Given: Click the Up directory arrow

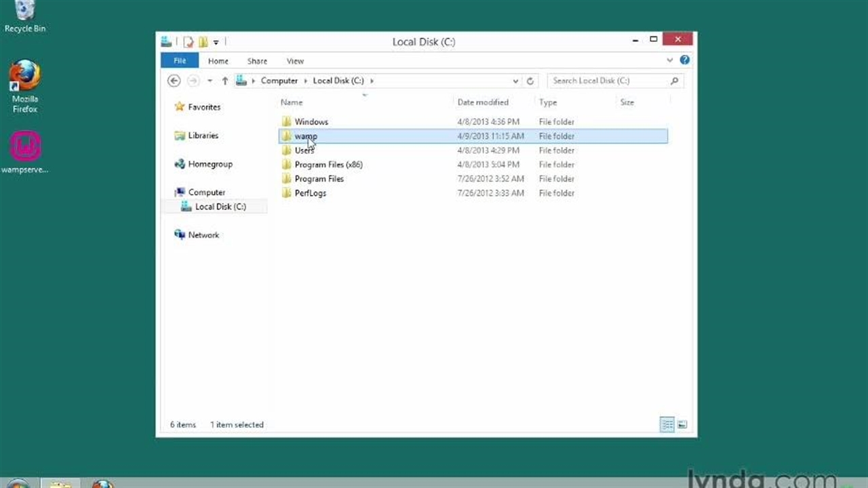Looking at the screenshot, I should 224,81.
